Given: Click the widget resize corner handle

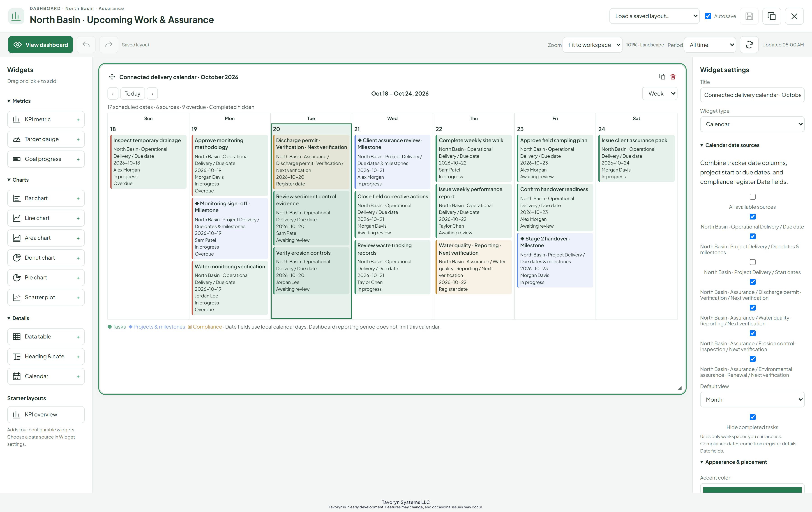Looking at the screenshot, I should pos(679,388).
